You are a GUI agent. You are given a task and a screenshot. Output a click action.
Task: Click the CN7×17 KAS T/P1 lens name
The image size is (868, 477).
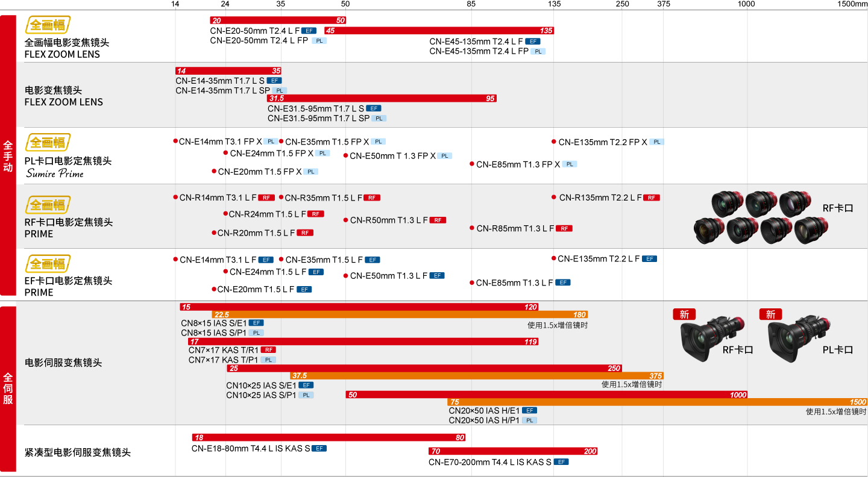point(223,360)
